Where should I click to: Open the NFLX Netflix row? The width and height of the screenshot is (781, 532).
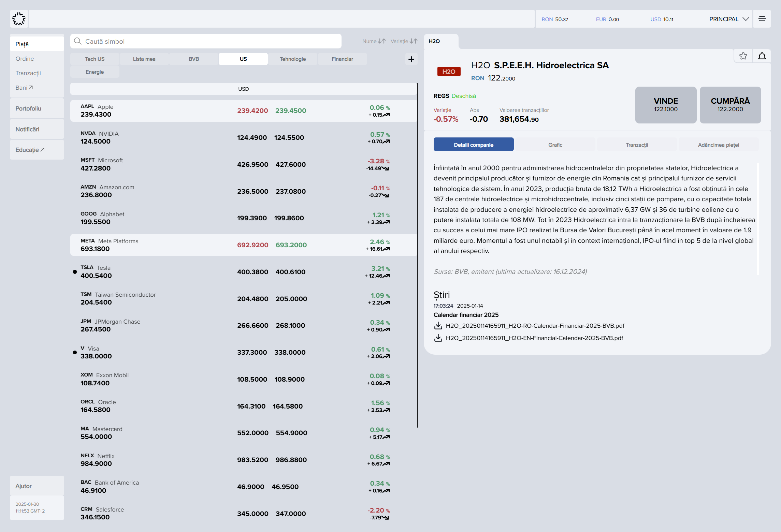pyautogui.click(x=243, y=460)
